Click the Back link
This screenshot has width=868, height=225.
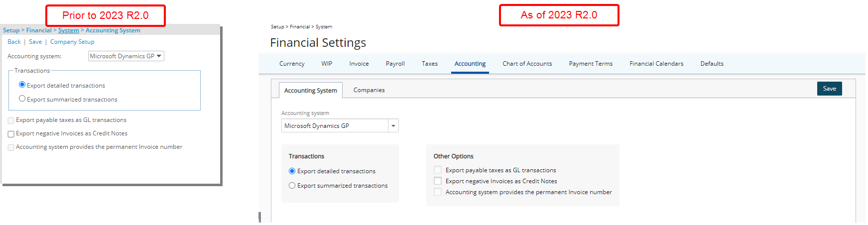(14, 42)
